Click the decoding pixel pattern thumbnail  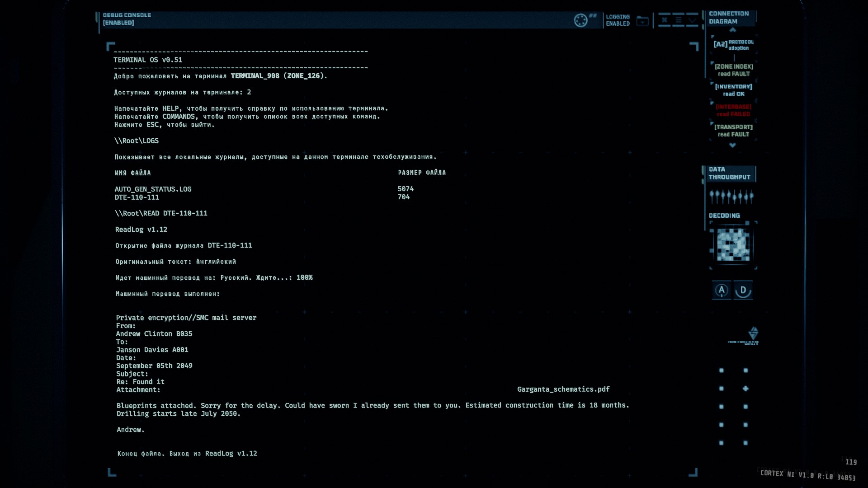(733, 245)
